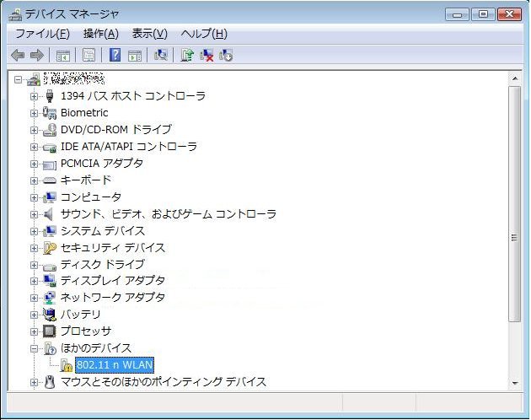Click the Biometric category icon
Screen dimensions: 531x420
click(50, 113)
